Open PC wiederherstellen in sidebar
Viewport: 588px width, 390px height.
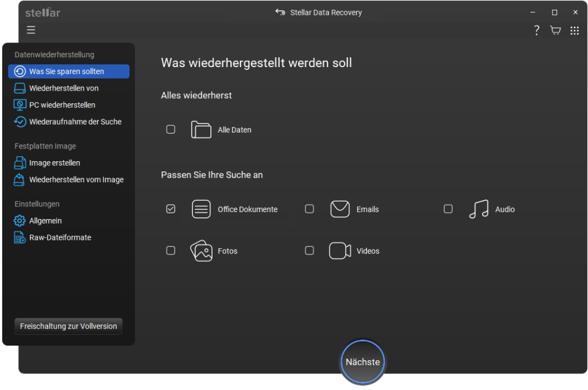62,105
